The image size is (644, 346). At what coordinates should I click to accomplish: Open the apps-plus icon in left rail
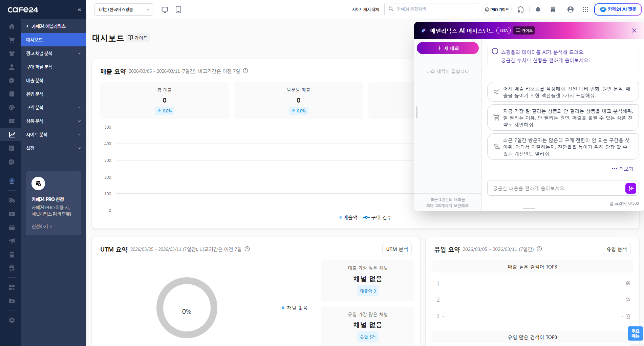coord(12,287)
